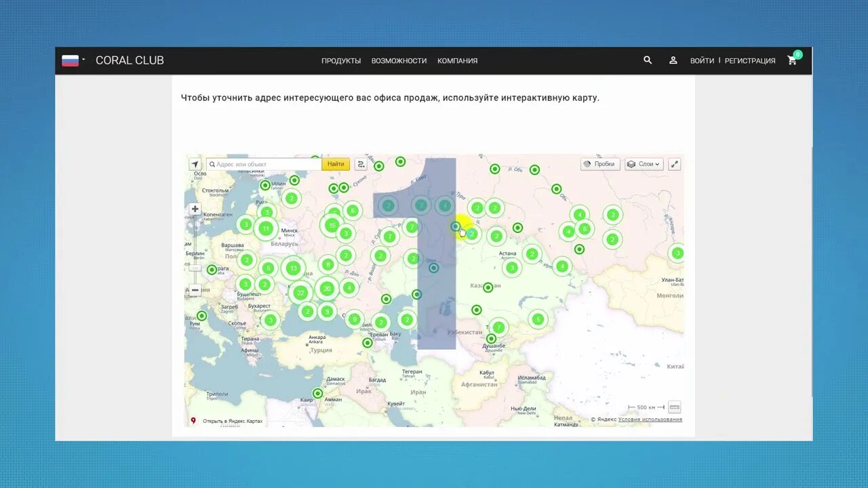Select single office marker near Prague
Screen dimensions: 868x488
pos(212,270)
